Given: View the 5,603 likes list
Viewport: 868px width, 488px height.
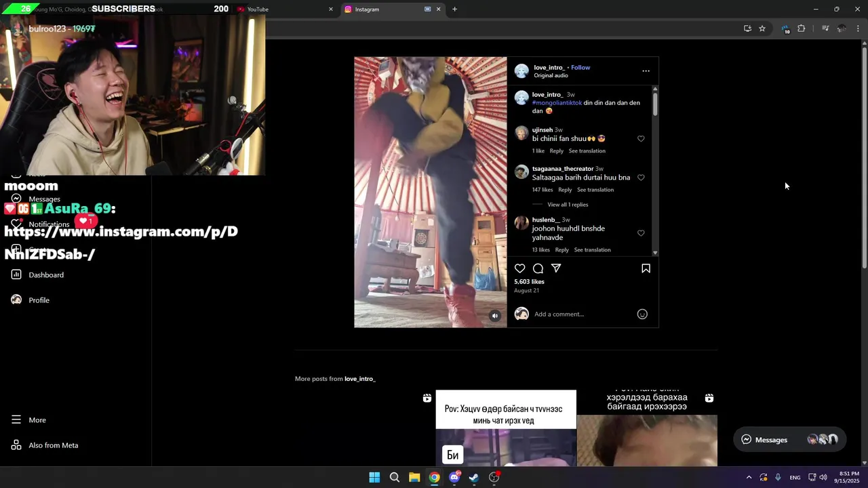Looking at the screenshot, I should pos(529,281).
